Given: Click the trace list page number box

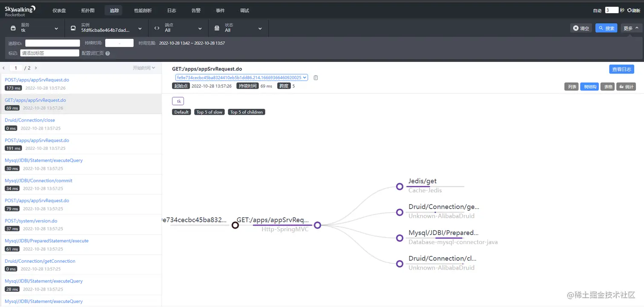Looking at the screenshot, I should 16,68.
